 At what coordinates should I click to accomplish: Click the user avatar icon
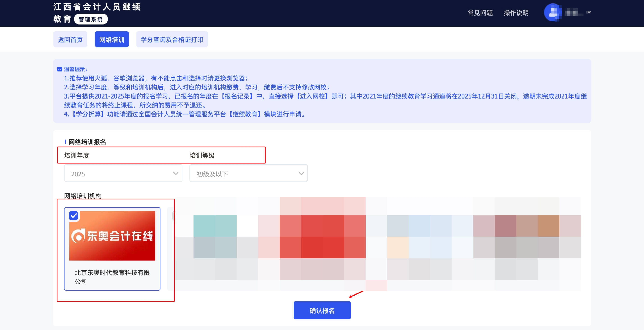click(x=553, y=13)
